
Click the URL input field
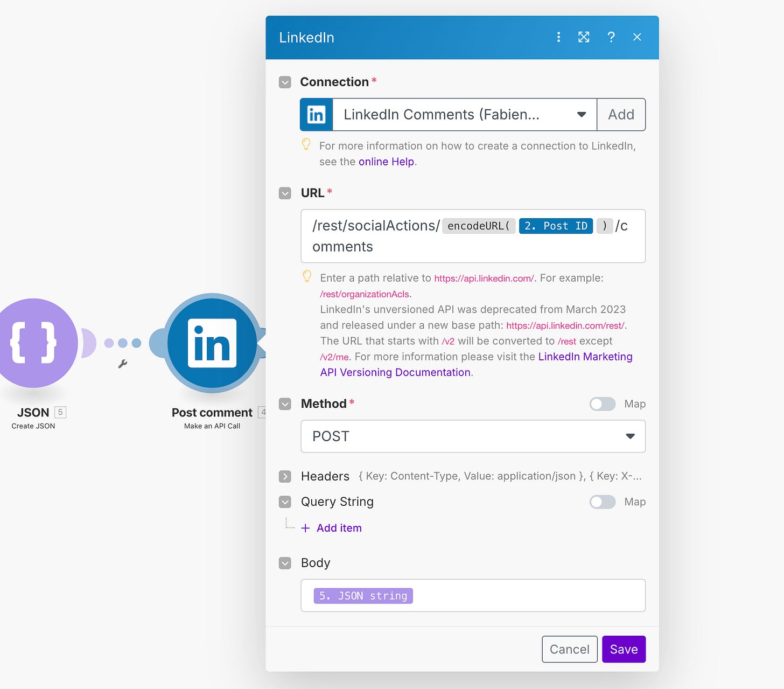click(473, 236)
